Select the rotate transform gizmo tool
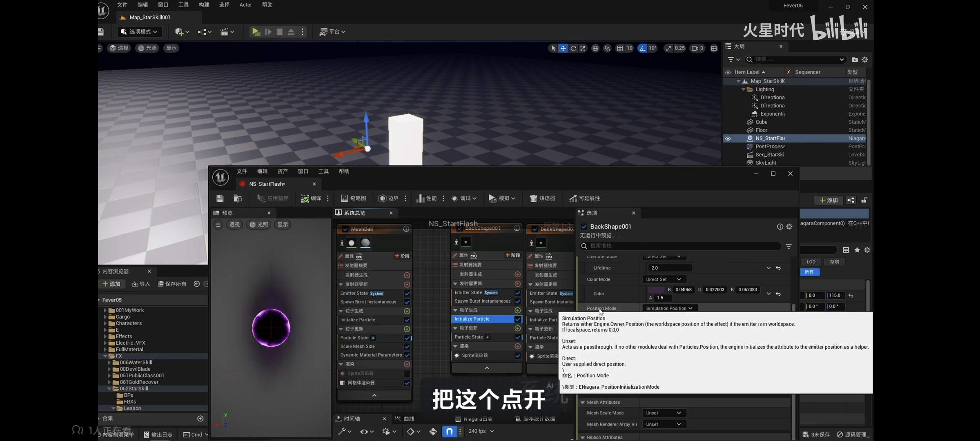This screenshot has width=980, height=441. point(573,48)
